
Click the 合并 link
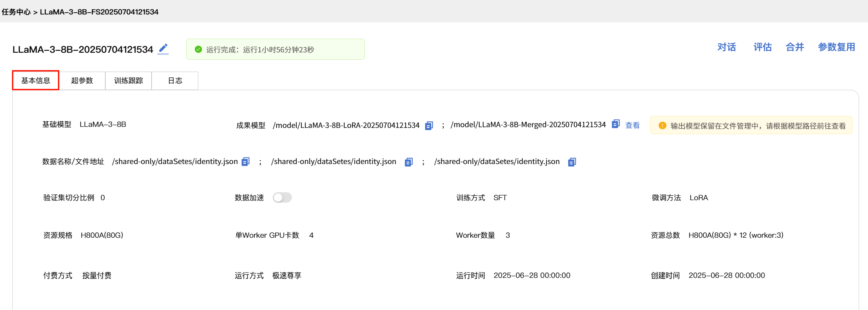pyautogui.click(x=795, y=47)
